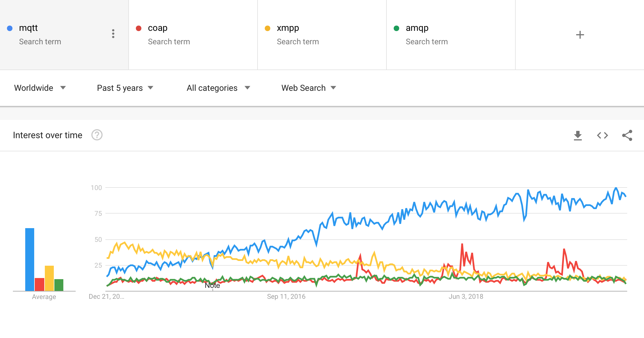Click the red coap average bar
This screenshot has height=338, width=644.
40,284
